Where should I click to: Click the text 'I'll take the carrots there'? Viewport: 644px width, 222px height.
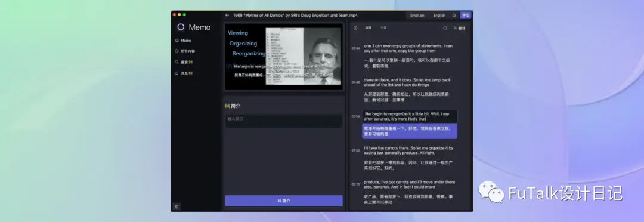[x=408, y=150]
